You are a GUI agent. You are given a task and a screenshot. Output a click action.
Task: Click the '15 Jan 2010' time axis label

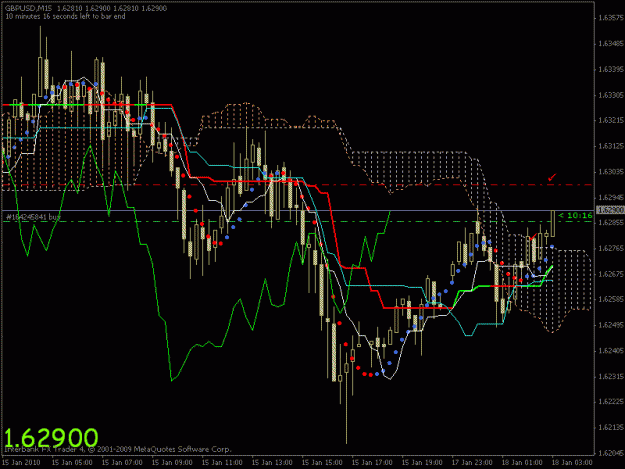21,462
